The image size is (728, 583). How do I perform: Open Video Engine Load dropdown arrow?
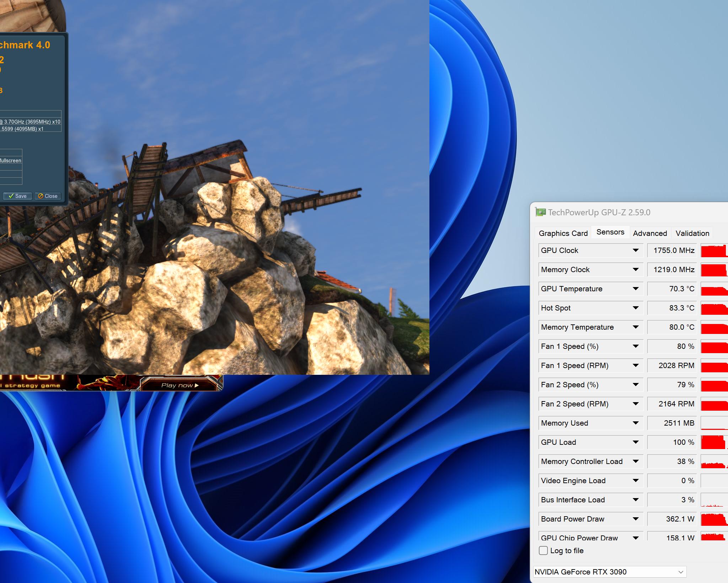coord(636,481)
